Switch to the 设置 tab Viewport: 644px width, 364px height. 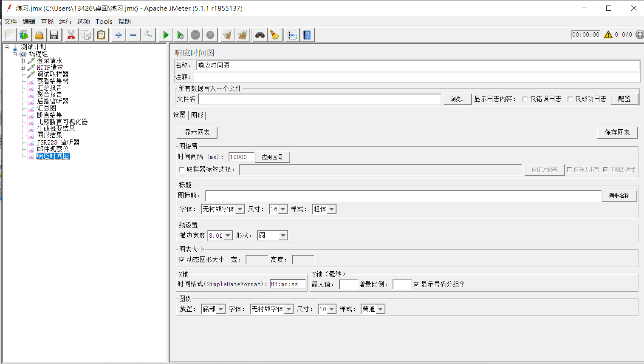tap(179, 115)
